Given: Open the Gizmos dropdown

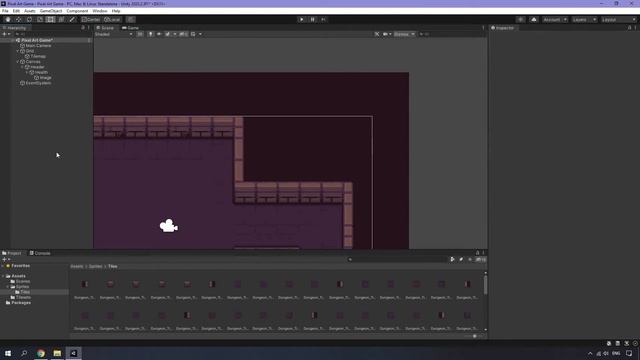Looking at the screenshot, I should [x=404, y=34].
